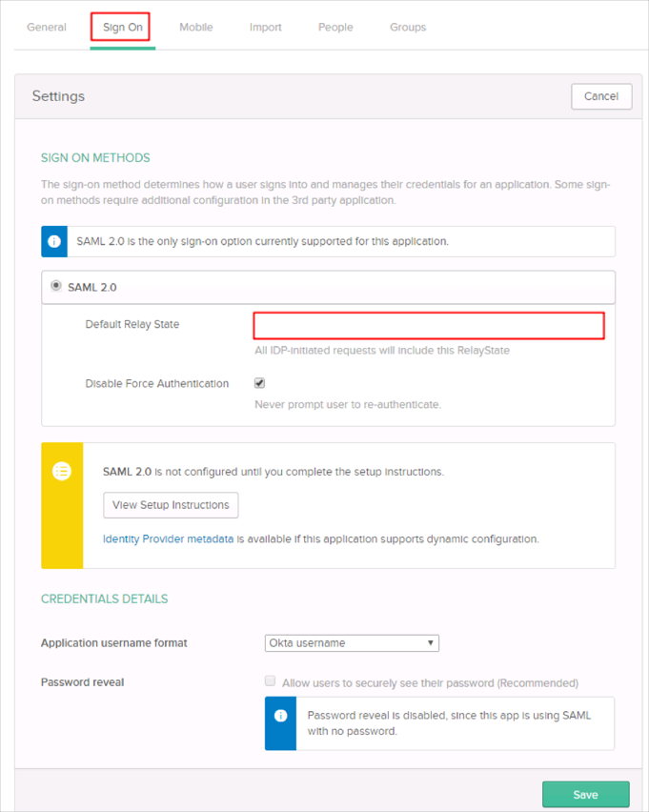Click into the Default Relay State field

point(428,325)
